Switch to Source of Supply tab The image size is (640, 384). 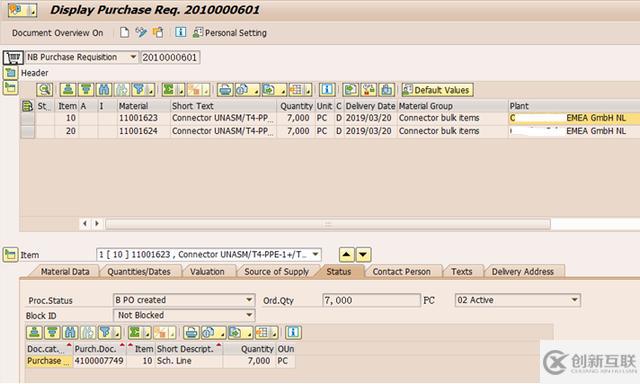point(276,272)
